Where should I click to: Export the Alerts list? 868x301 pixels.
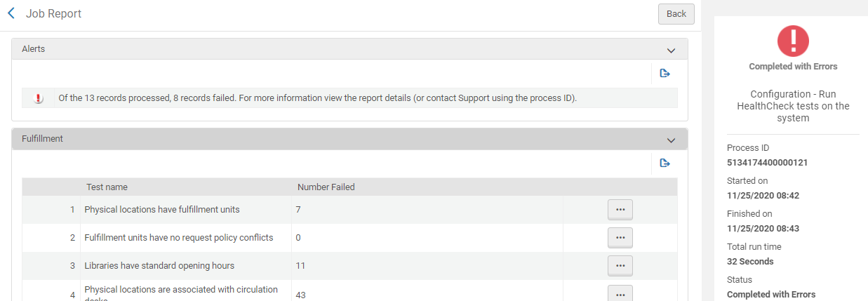(665, 73)
